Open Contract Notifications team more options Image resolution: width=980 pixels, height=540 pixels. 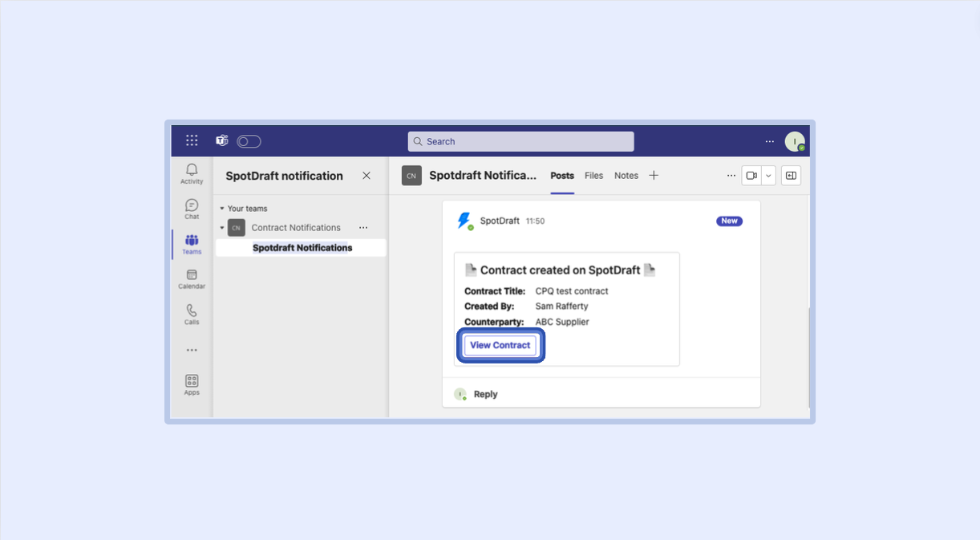pos(363,228)
